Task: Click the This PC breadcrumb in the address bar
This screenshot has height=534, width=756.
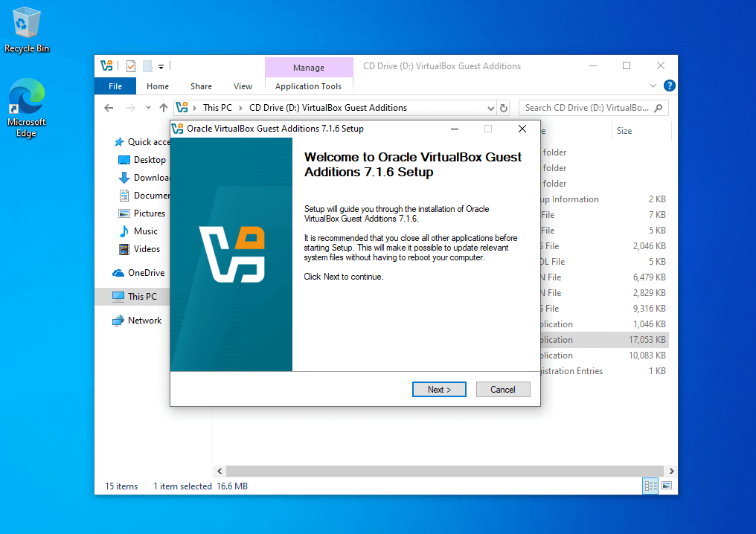Action: point(217,108)
